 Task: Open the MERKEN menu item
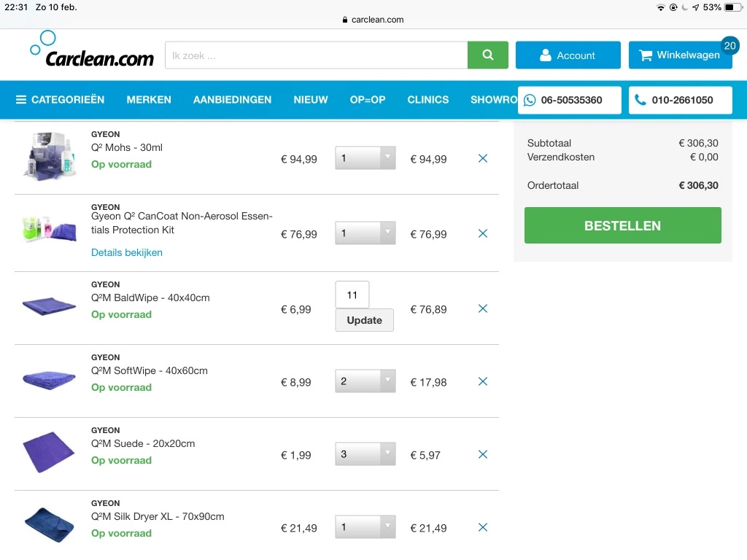pos(149,99)
